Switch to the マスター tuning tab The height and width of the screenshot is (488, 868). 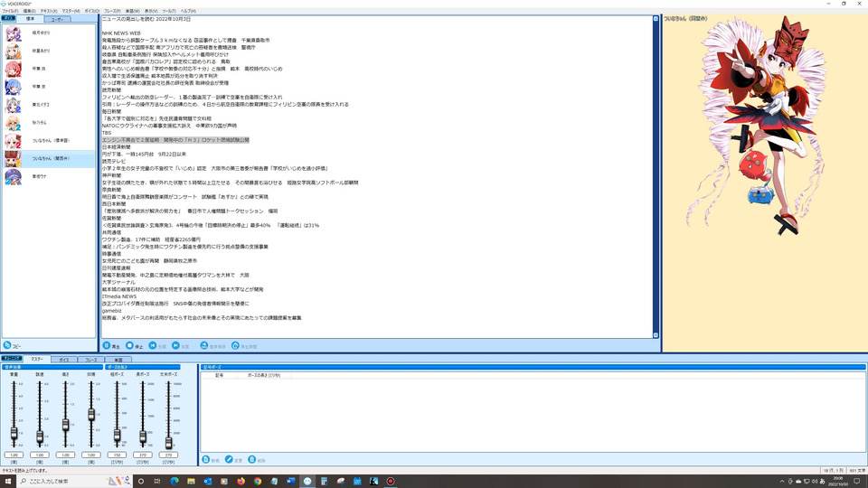click(x=37, y=359)
